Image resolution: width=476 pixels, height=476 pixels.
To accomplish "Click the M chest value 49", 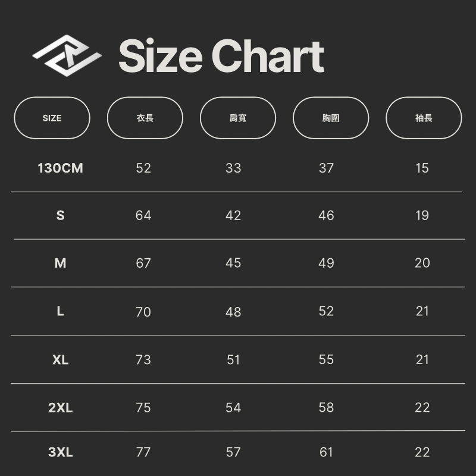I will pyautogui.click(x=326, y=263).
